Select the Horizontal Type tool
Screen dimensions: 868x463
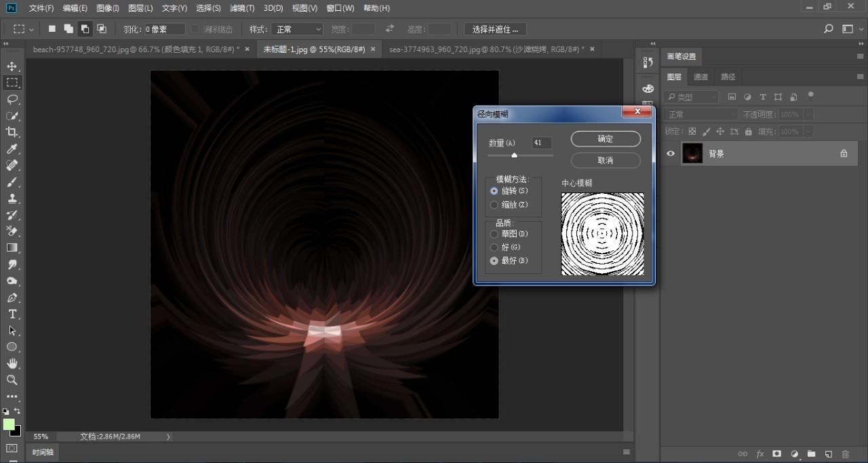(x=12, y=315)
